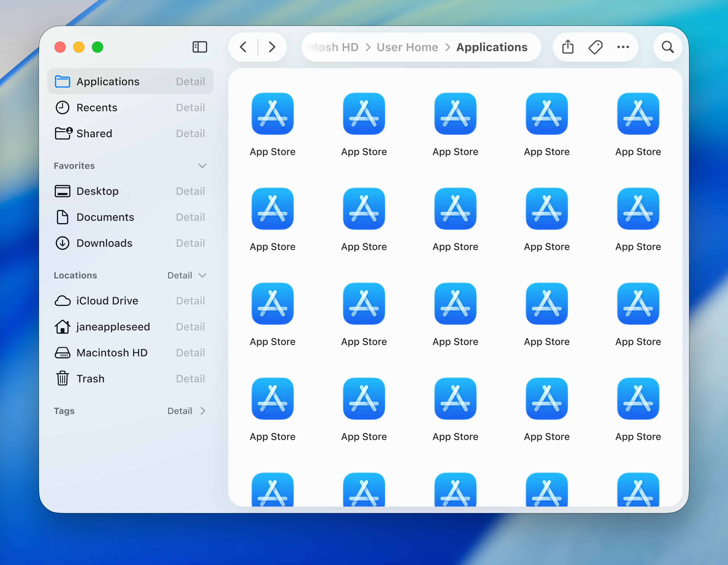
Task: Click Detail next to Recents
Action: (190, 108)
